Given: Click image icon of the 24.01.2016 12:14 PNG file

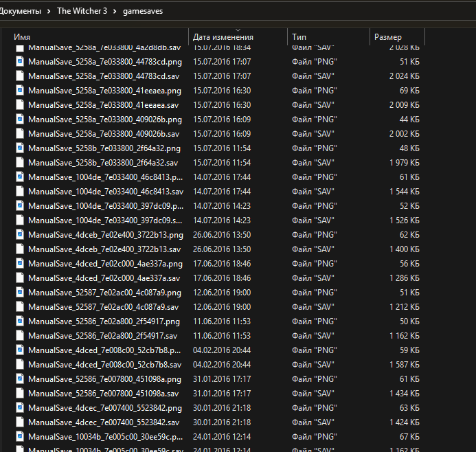Looking at the screenshot, I should [x=20, y=436].
